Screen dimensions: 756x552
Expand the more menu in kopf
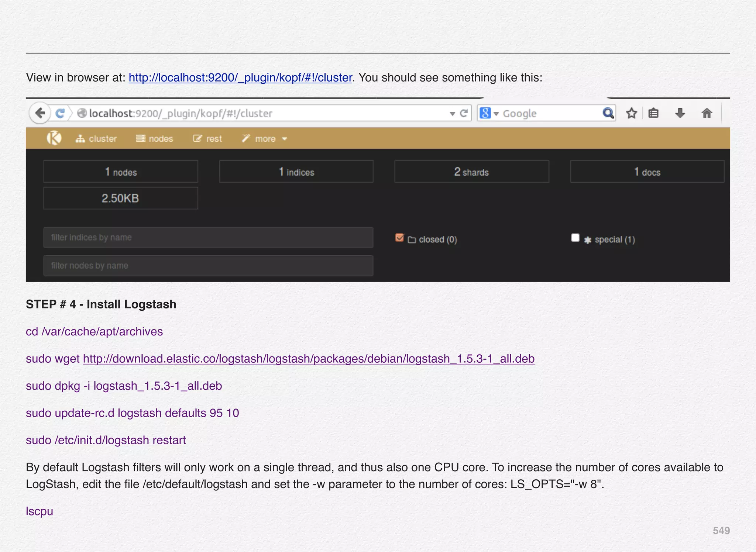coord(264,139)
